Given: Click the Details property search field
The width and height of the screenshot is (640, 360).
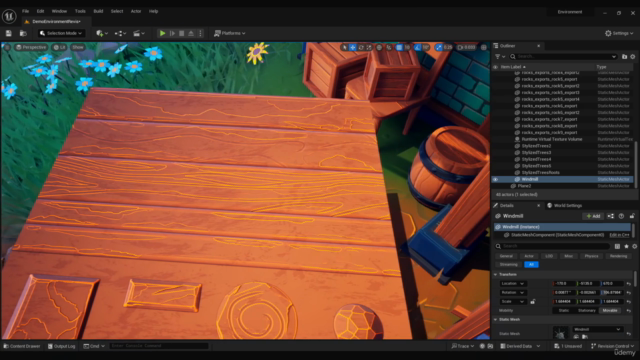Looking at the screenshot, I should (x=553, y=246).
